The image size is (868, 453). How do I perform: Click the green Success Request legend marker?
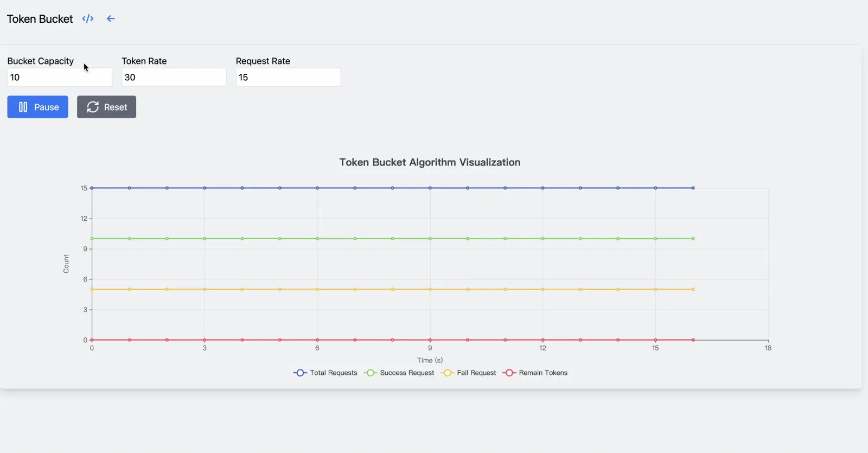click(370, 373)
